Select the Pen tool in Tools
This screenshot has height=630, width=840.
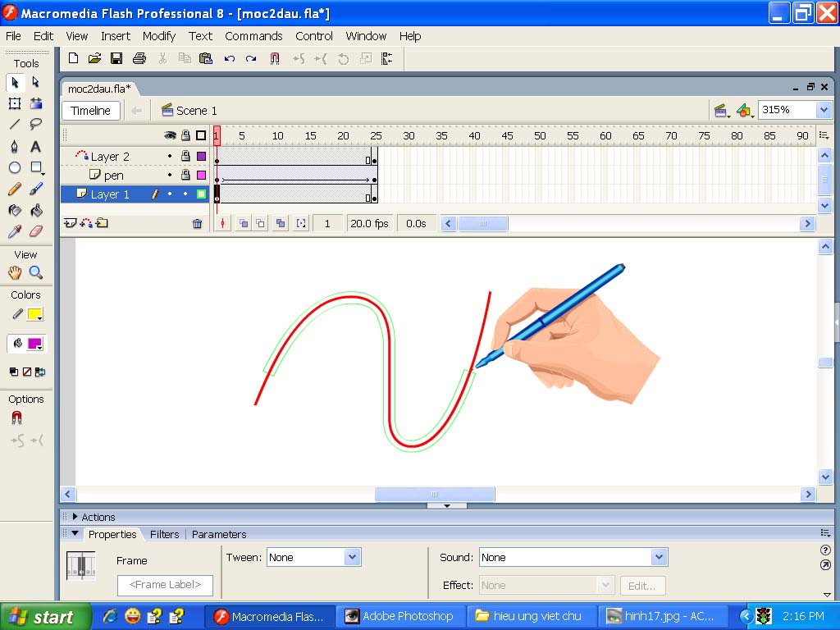[x=15, y=146]
